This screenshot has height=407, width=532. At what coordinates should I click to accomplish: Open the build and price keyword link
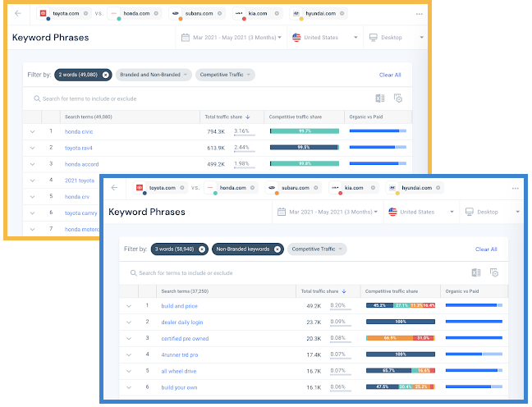[179, 306]
